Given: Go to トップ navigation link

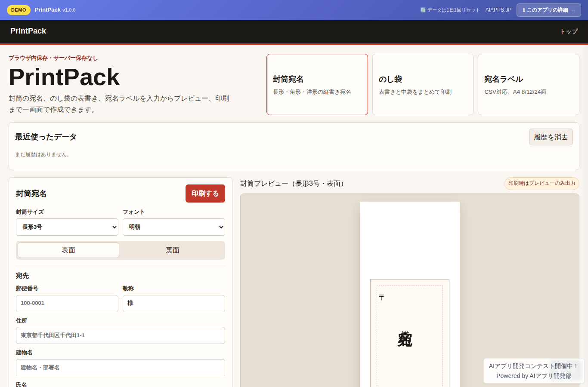Looking at the screenshot, I should point(569,31).
